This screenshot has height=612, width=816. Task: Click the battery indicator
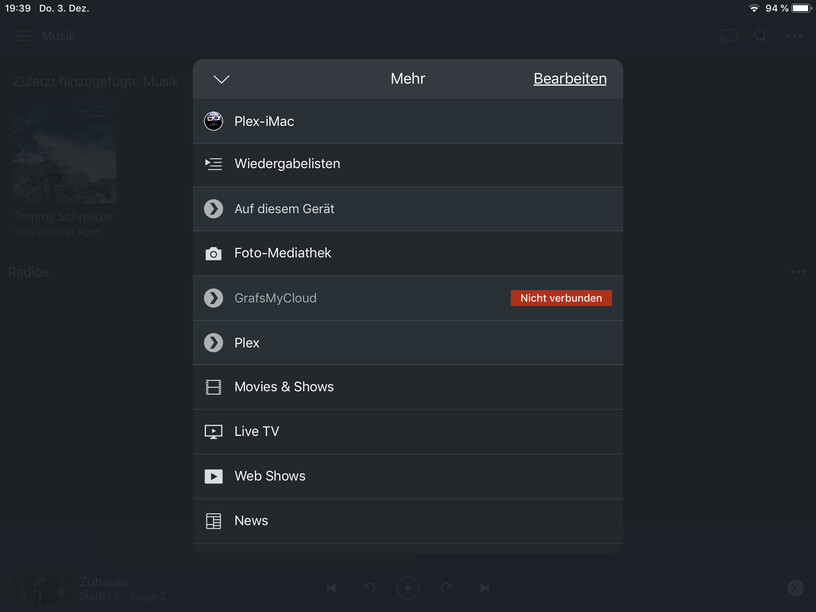click(802, 8)
